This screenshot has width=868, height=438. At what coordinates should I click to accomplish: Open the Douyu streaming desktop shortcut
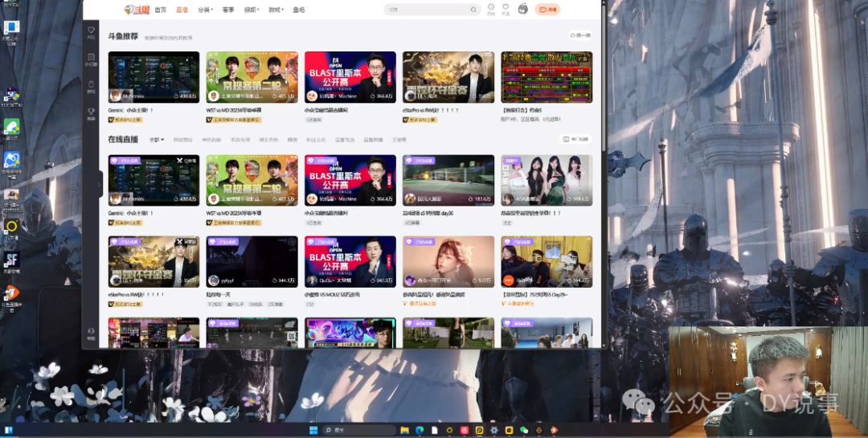11,297
